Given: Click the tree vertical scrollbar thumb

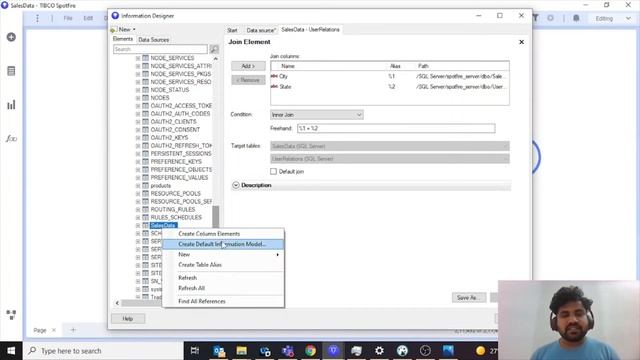Looking at the screenshot, I should coord(216,217).
